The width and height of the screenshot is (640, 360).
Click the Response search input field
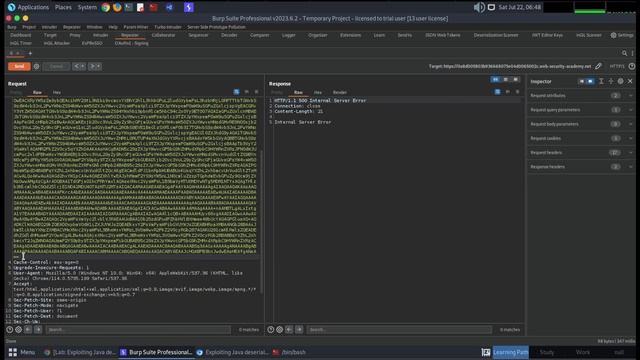(x=399, y=329)
